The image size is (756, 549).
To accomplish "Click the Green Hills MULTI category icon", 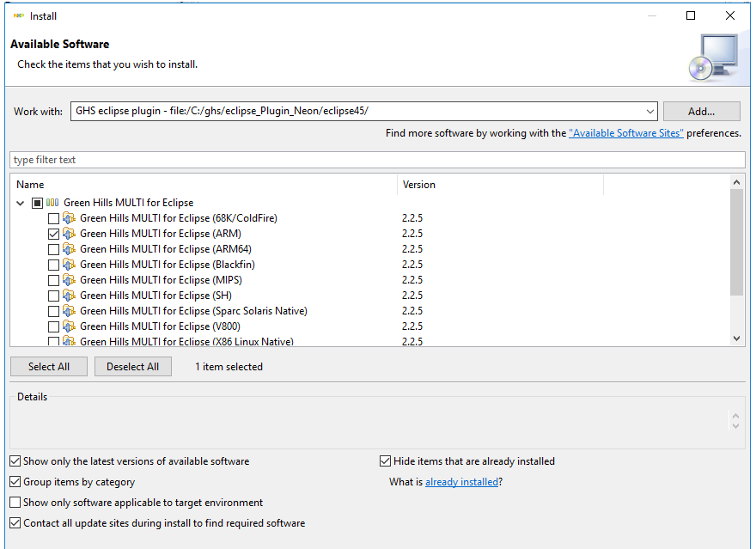I will tap(52, 203).
